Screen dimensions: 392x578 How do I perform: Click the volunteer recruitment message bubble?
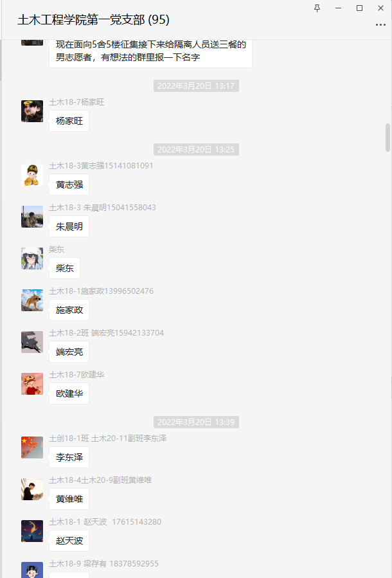pyautogui.click(x=150, y=51)
